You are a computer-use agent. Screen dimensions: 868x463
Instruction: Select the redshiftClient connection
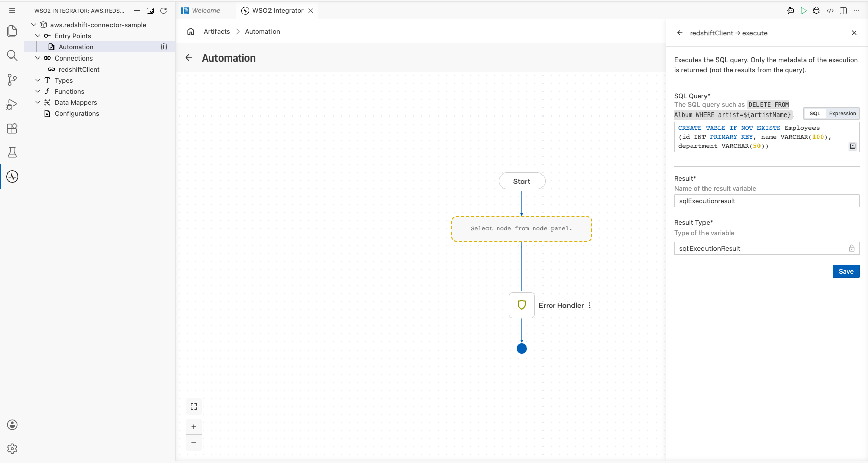point(79,69)
